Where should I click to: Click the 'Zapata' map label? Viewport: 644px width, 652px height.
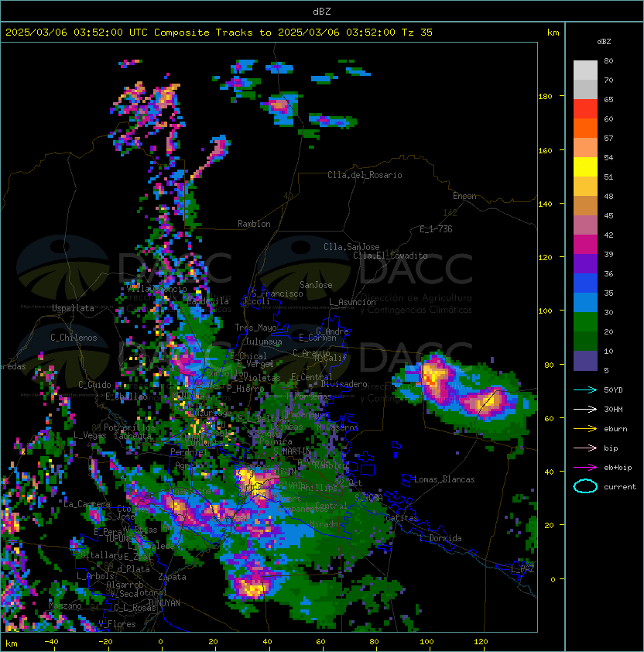[x=172, y=577]
